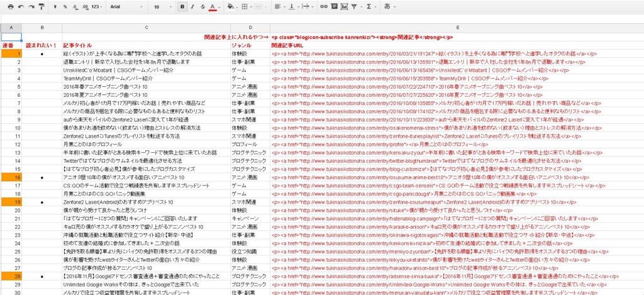Image resolution: width=644 pixels, height=295 pixels.
Task: Redo the last undone action
Action: [x=31, y=6]
